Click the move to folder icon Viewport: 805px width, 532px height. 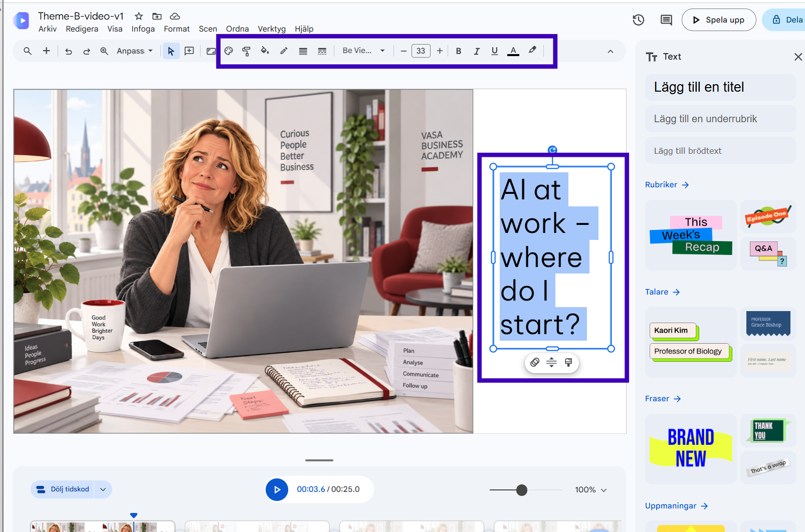click(x=157, y=16)
